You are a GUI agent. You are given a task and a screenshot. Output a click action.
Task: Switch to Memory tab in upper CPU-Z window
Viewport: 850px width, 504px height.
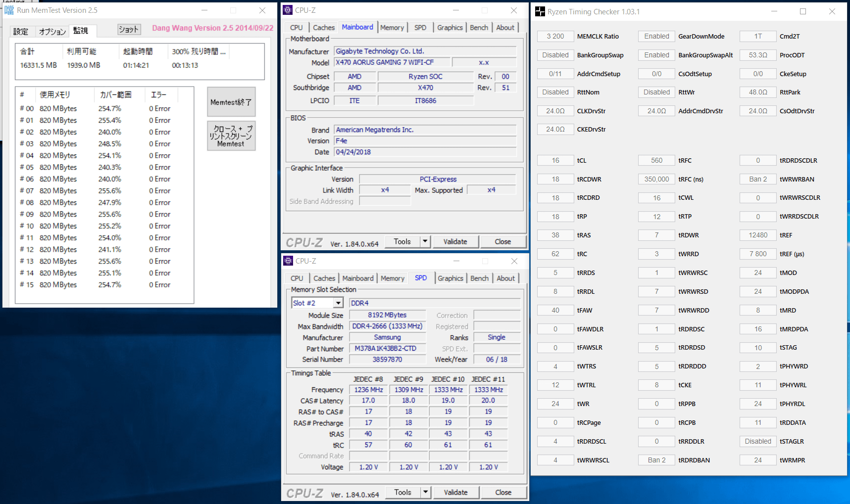pos(392,28)
